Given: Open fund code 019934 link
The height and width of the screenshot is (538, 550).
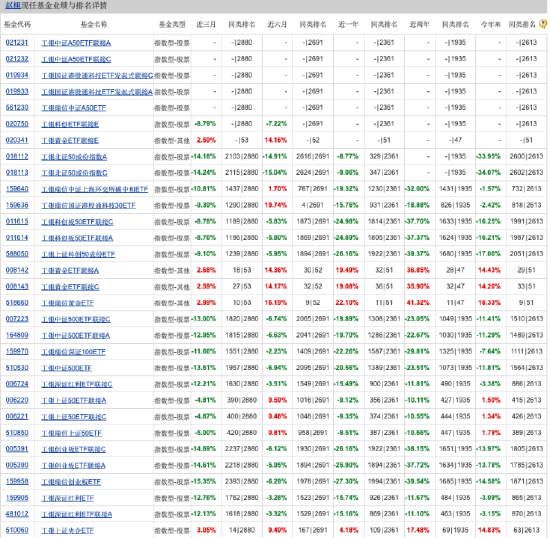Looking at the screenshot, I should (17, 75).
